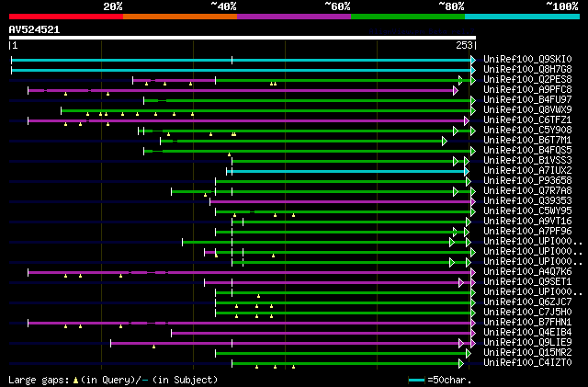The width and height of the screenshot is (588, 387).
Task: Select the UniRef100_B1VSS3 label
Action: (x=527, y=161)
